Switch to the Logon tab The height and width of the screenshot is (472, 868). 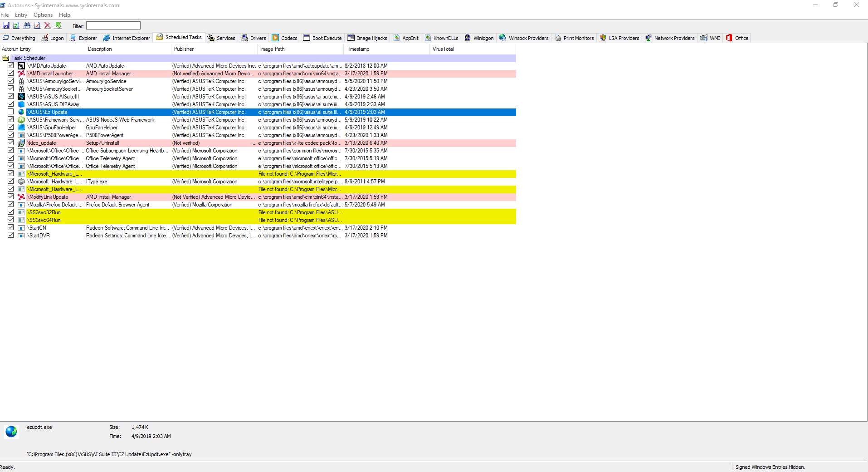53,38
